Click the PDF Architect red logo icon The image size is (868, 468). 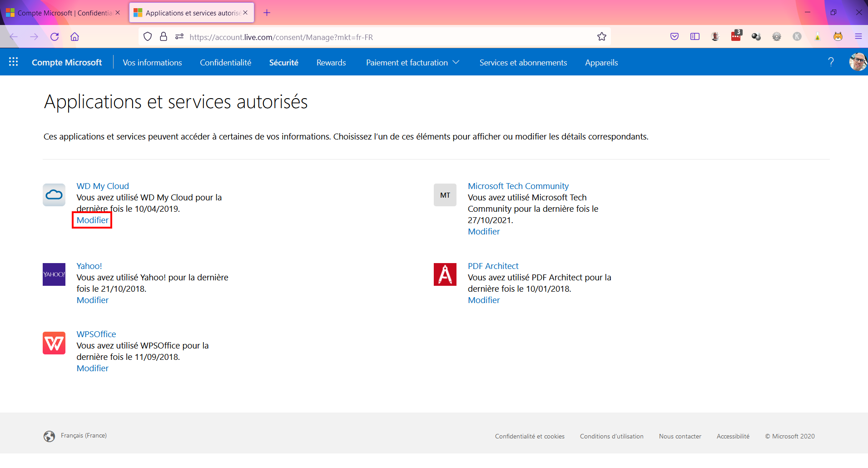point(445,274)
